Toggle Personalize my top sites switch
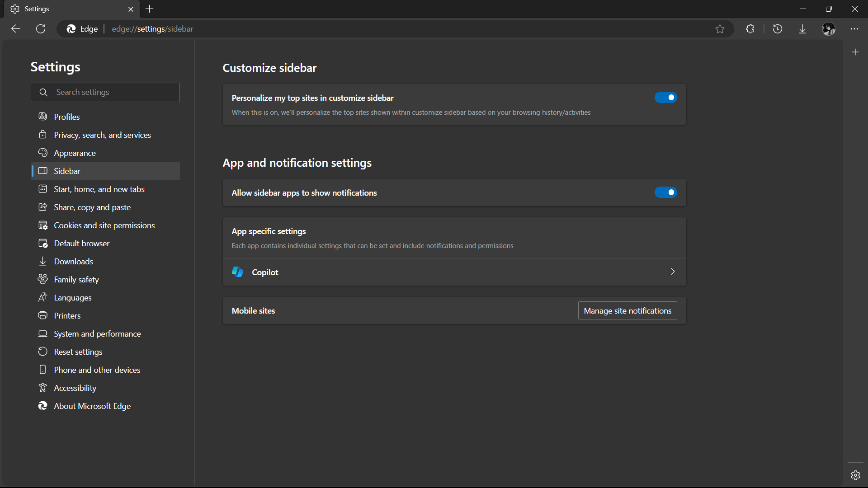The image size is (868, 488). 665,98
